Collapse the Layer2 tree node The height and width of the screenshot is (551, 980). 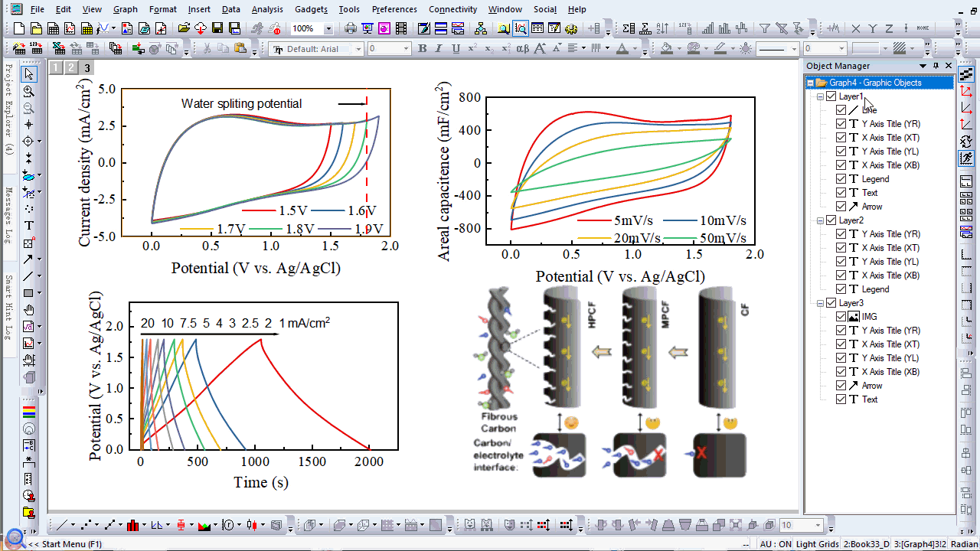(821, 220)
